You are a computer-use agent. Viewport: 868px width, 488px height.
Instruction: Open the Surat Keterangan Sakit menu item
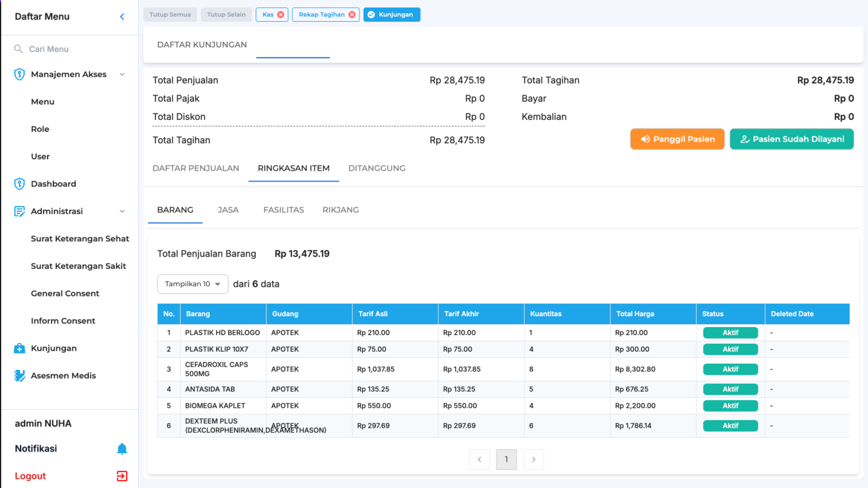click(x=78, y=266)
